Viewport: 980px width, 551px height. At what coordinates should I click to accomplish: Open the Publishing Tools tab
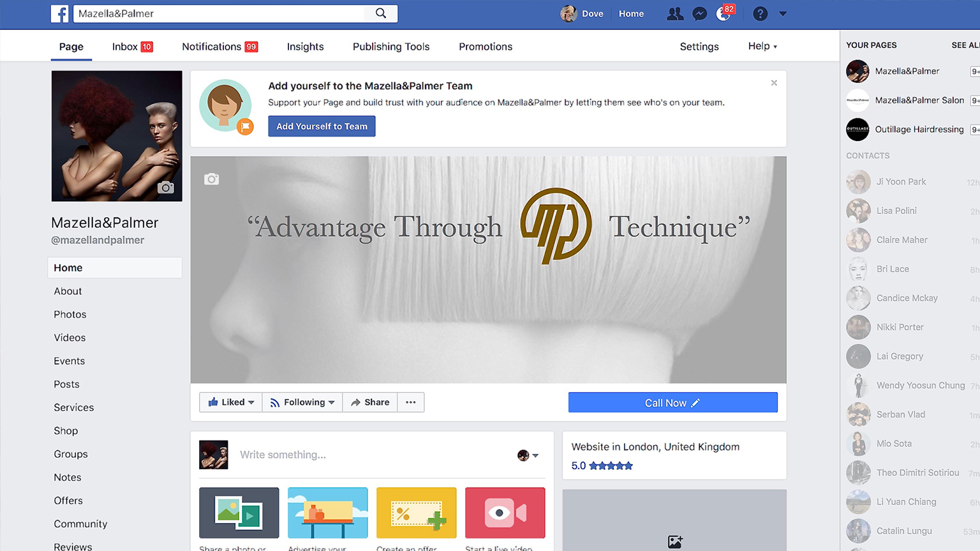coord(391,47)
